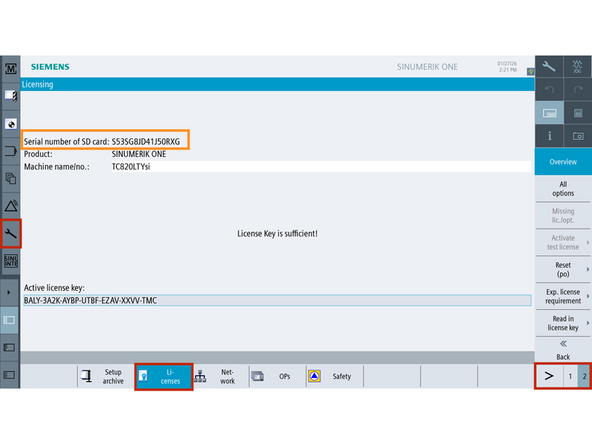Open the Machine operating area (M icon)
The height and width of the screenshot is (444, 592).
(11, 68)
